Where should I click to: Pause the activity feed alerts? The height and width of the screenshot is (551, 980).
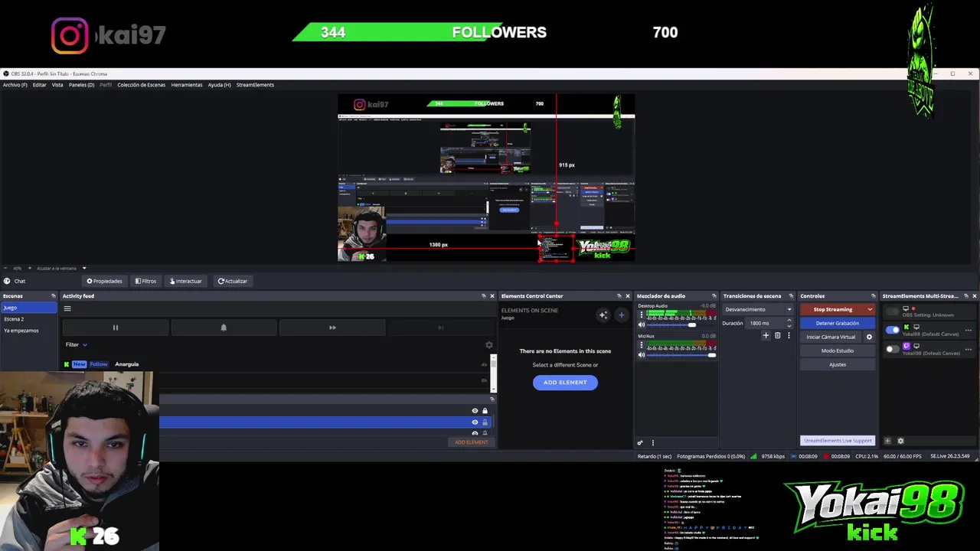116,328
